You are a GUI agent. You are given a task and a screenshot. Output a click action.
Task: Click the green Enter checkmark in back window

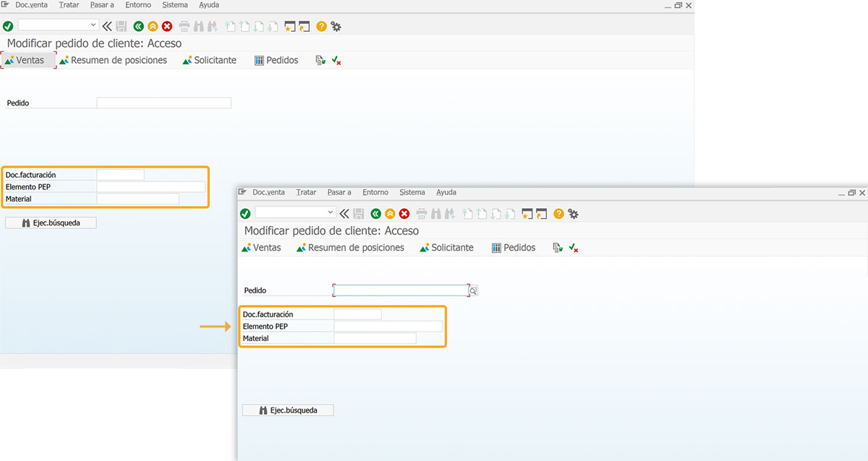pos(8,27)
